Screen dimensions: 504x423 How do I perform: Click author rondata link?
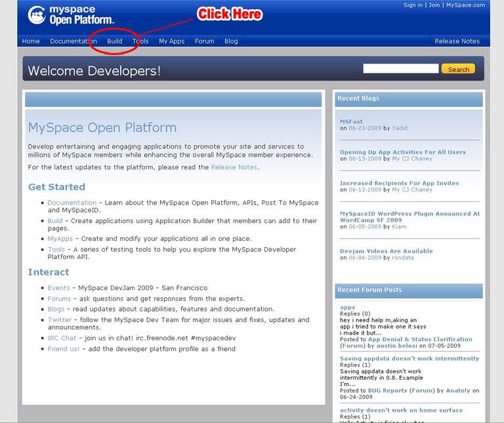coord(403,258)
